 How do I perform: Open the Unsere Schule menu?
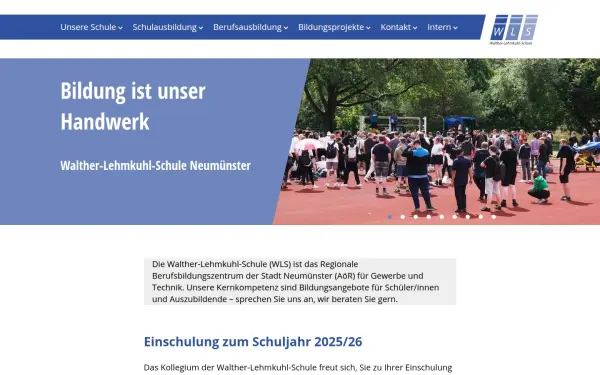point(91,27)
